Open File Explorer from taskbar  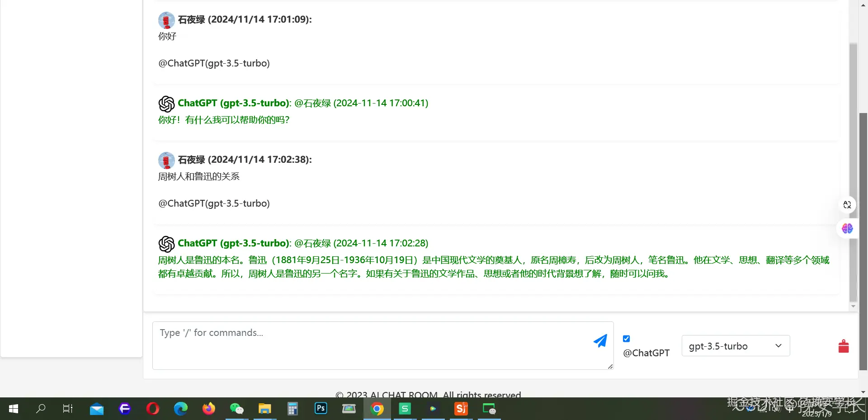[264, 409]
